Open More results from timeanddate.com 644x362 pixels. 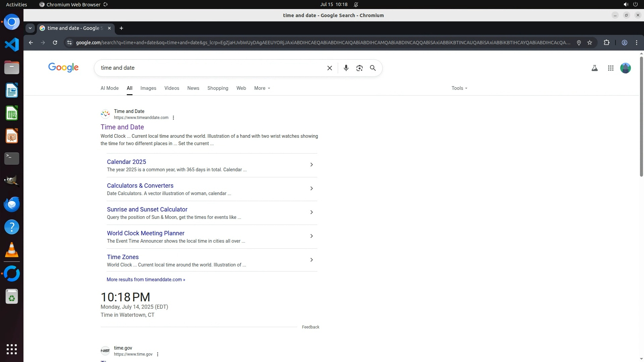(146, 280)
